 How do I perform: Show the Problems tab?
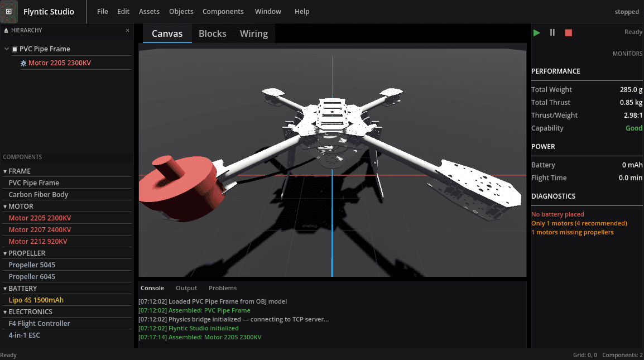[x=223, y=288]
